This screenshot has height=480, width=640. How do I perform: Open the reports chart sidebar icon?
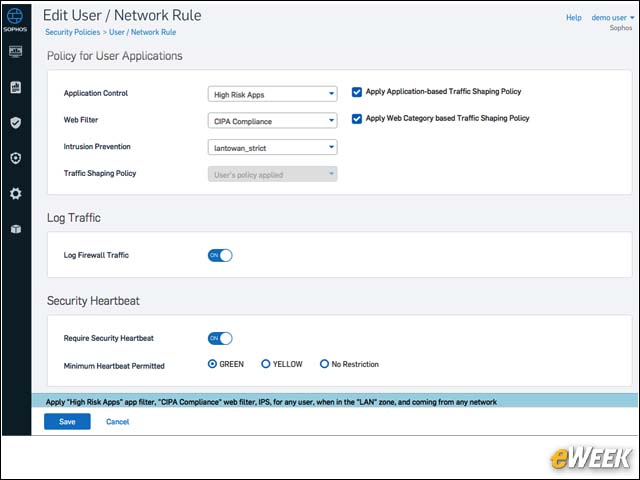(x=16, y=87)
